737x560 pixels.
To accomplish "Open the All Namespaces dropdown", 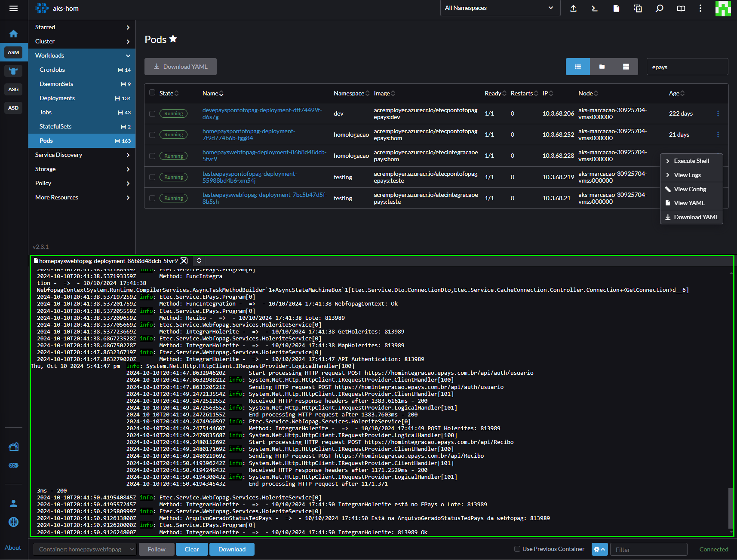I will (500, 8).
